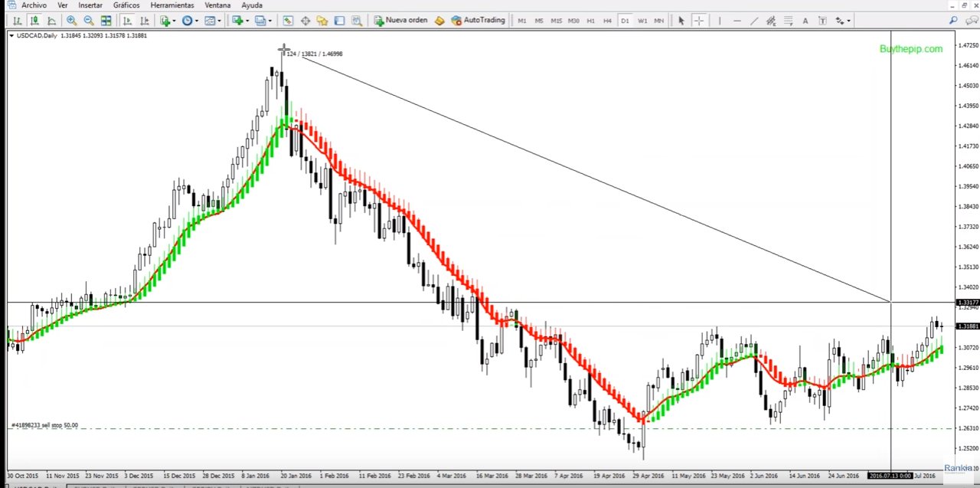Open the Ventana menu
This screenshot has height=488, width=980.
tap(217, 5)
